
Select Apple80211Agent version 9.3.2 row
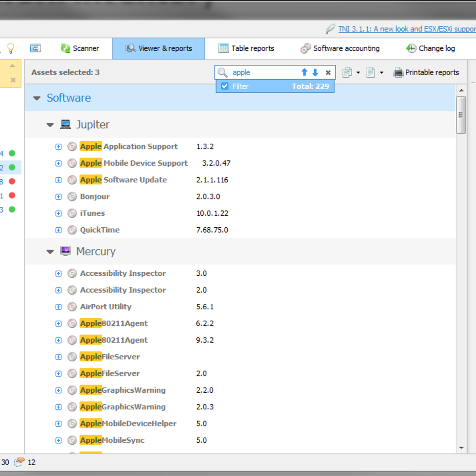pos(240,340)
